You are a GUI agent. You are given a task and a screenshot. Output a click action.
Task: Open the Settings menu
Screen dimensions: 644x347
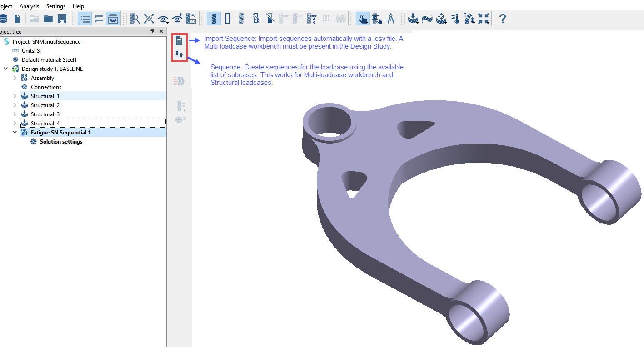pyautogui.click(x=56, y=6)
